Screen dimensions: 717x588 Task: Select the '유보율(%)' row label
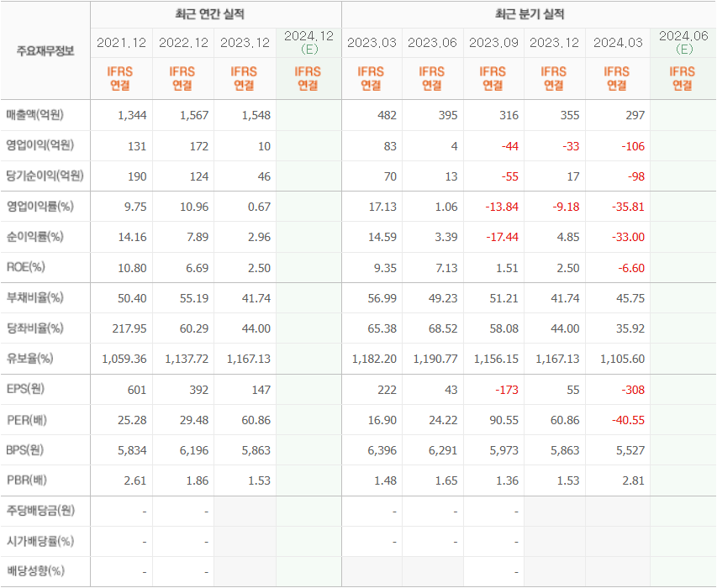[x=29, y=359]
